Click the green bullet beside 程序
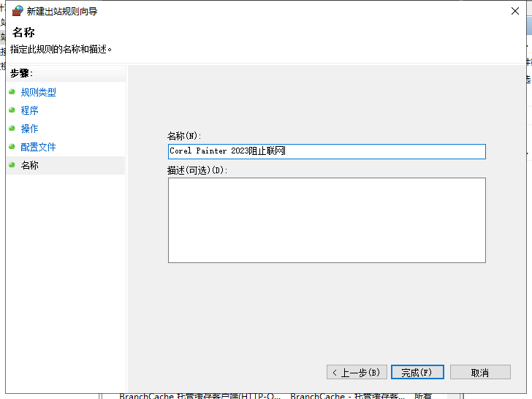This screenshot has height=399, width=532. click(12, 110)
